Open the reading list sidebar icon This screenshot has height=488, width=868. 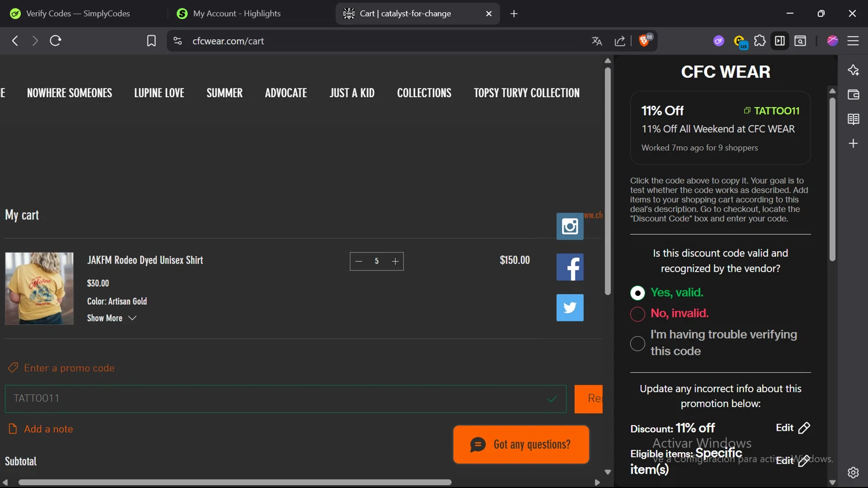[854, 119]
